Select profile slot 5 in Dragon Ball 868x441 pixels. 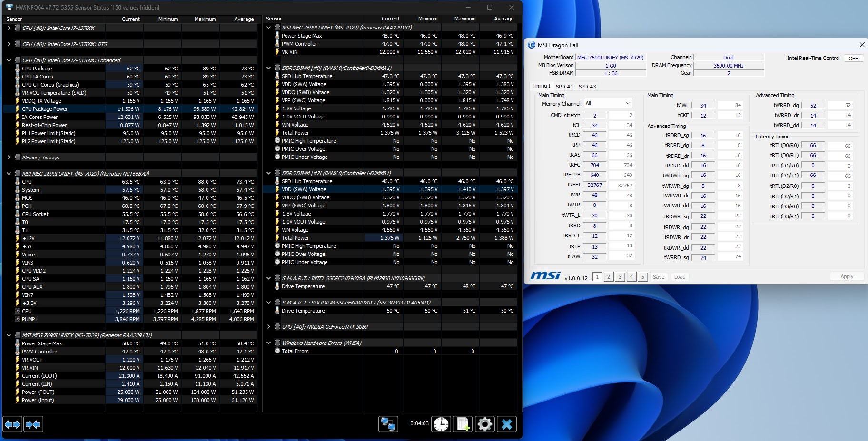[x=643, y=277]
